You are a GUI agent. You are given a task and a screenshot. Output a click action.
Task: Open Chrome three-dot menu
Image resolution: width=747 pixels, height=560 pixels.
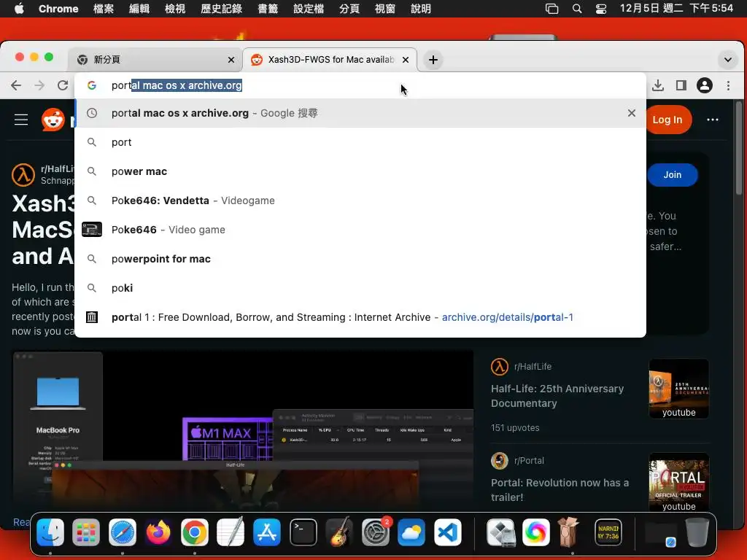point(728,85)
